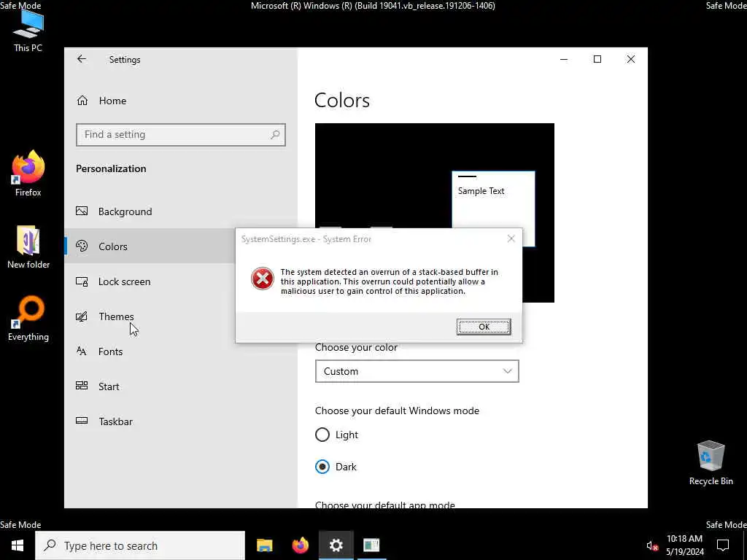Open Firefox from the taskbar
747x560 pixels.
click(x=300, y=545)
